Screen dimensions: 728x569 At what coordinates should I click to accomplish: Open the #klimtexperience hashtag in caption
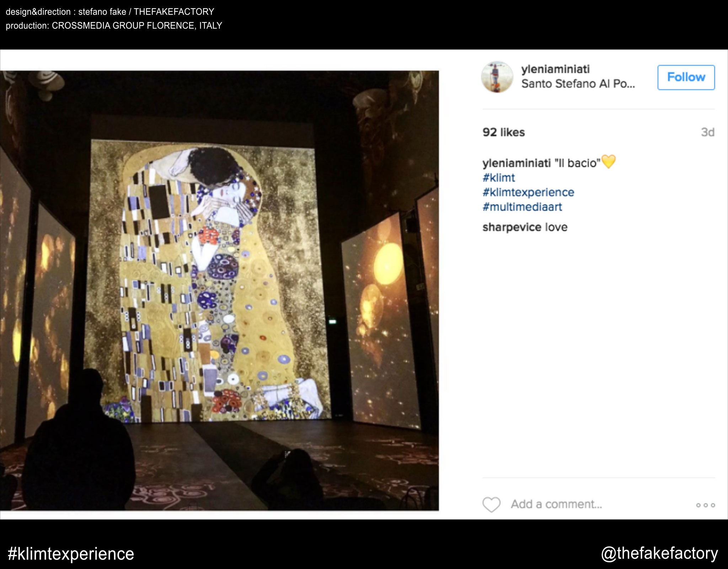click(528, 192)
